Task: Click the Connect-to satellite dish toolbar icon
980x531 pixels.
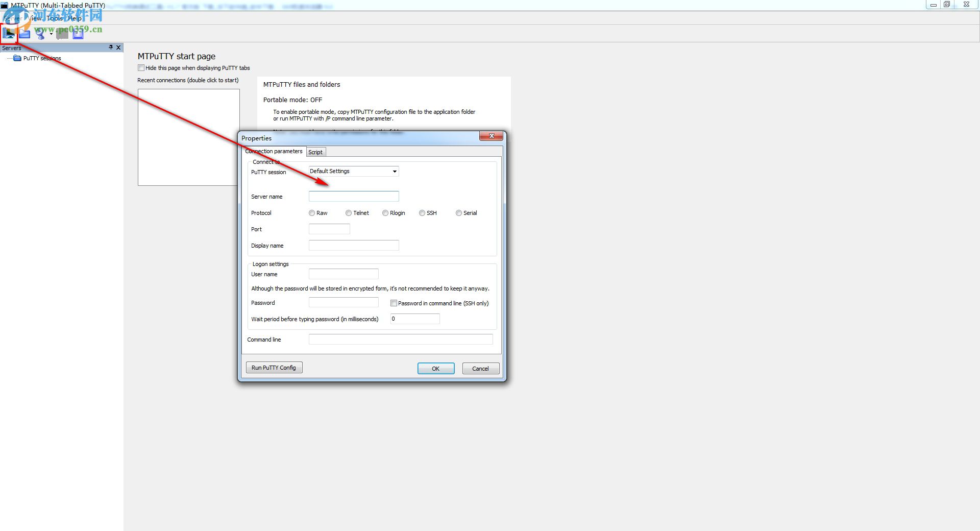Action: point(40,34)
